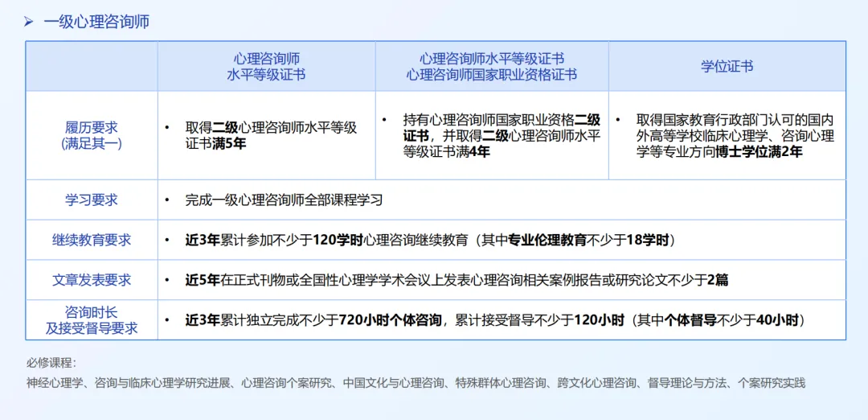Click the 720小时个体咨询 requirement text
Viewport: 868px width, 420px height.
(391, 320)
